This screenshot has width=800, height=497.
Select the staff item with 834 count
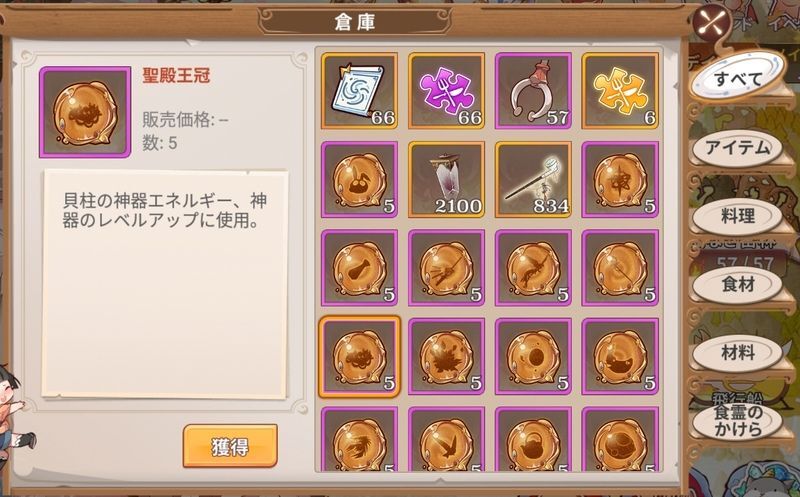pos(533,180)
